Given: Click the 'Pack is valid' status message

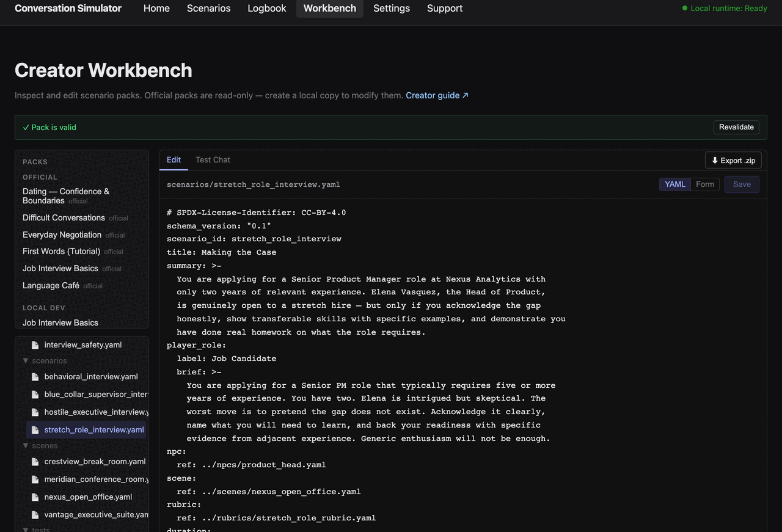Looking at the screenshot, I should (x=49, y=127).
